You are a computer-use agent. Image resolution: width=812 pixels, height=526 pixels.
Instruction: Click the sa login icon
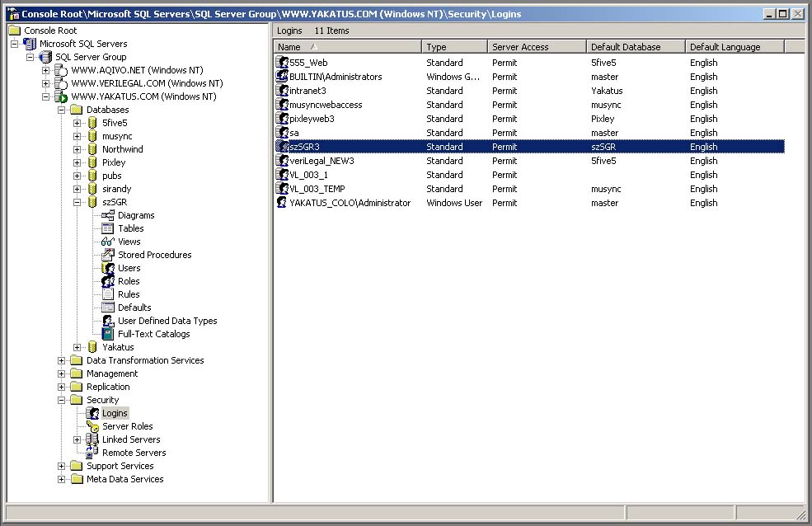click(282, 133)
